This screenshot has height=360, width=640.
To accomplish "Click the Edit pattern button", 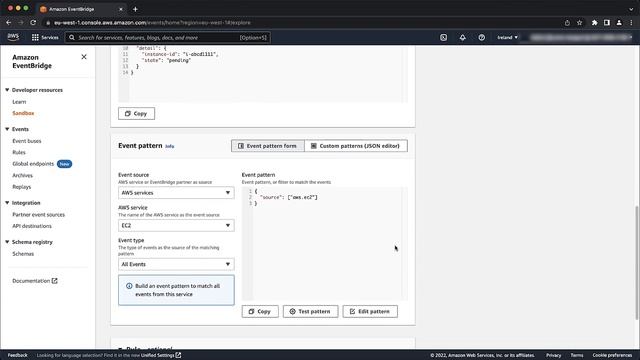I will 370,311.
